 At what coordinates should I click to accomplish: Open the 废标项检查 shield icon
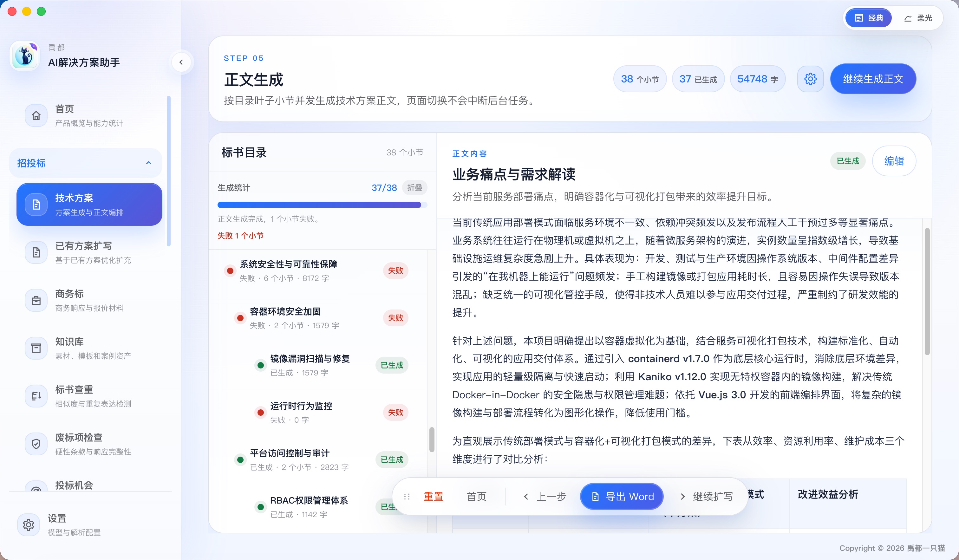point(36,444)
